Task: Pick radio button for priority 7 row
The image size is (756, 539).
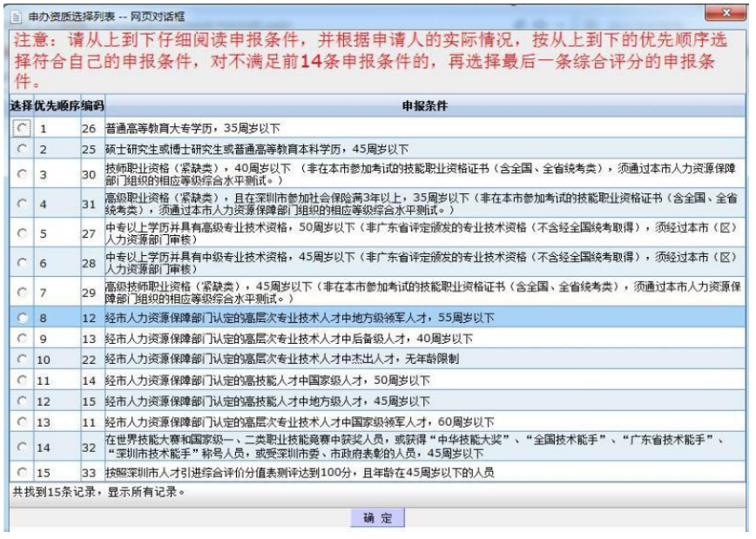Action: click(x=22, y=292)
